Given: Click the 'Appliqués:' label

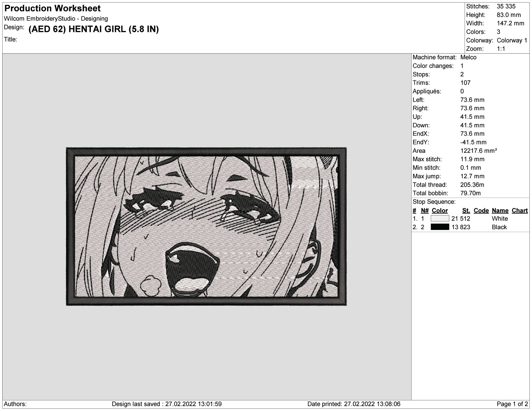Looking at the screenshot, I should (x=427, y=91).
